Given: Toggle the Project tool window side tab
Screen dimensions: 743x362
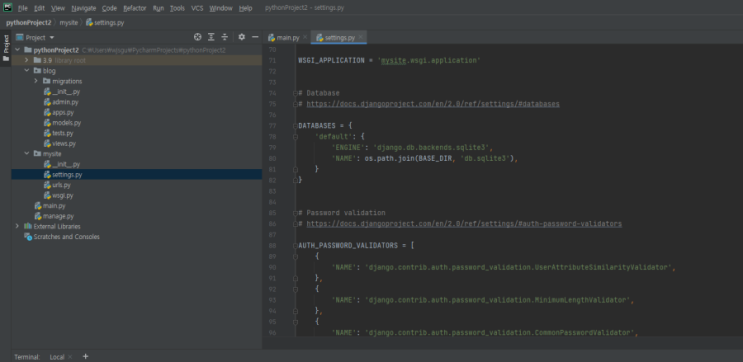Looking at the screenshot, I should [6, 48].
